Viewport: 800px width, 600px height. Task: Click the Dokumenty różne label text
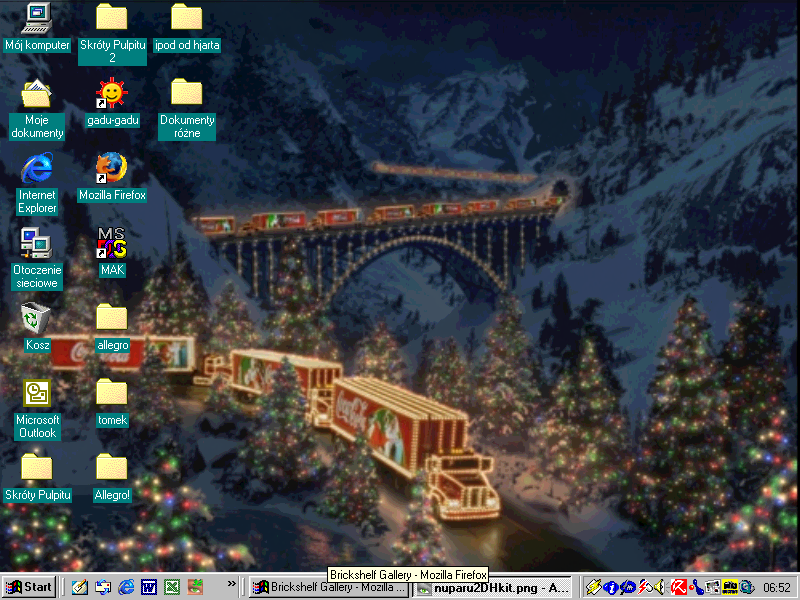187,127
